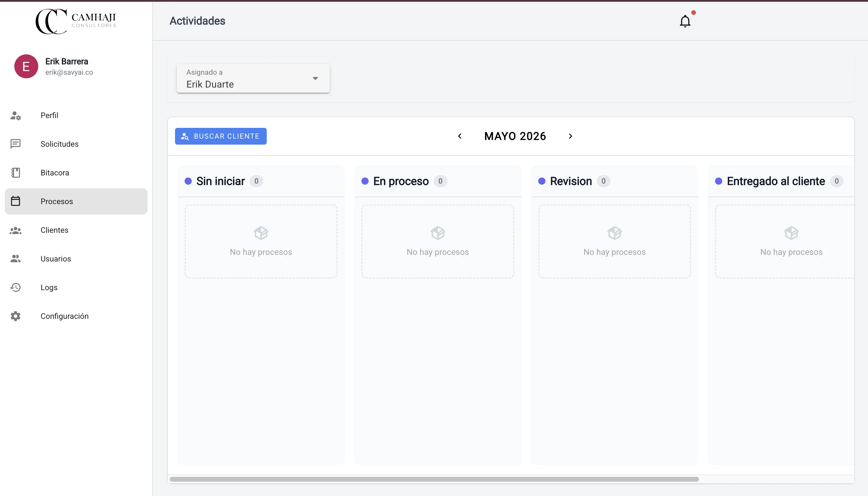Image resolution: width=868 pixels, height=496 pixels.
Task: Click the Camhaji Consultores logo
Action: (76, 21)
